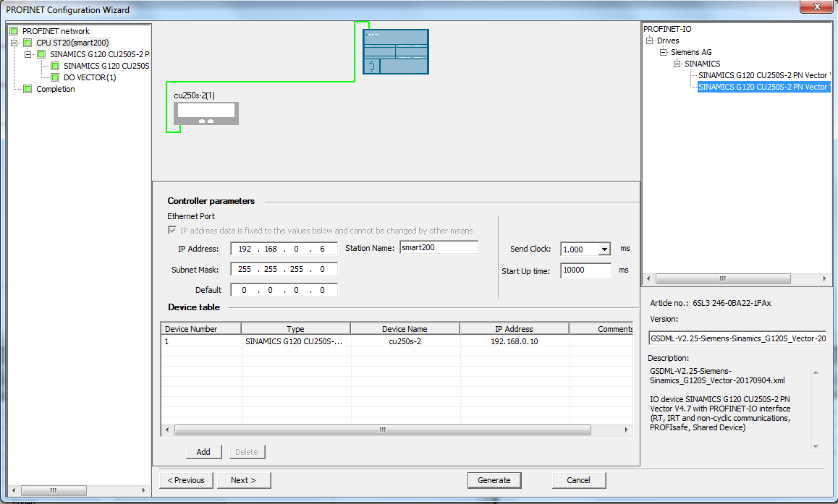Close the PROFINET Configuration Wizard window

click(x=816, y=7)
